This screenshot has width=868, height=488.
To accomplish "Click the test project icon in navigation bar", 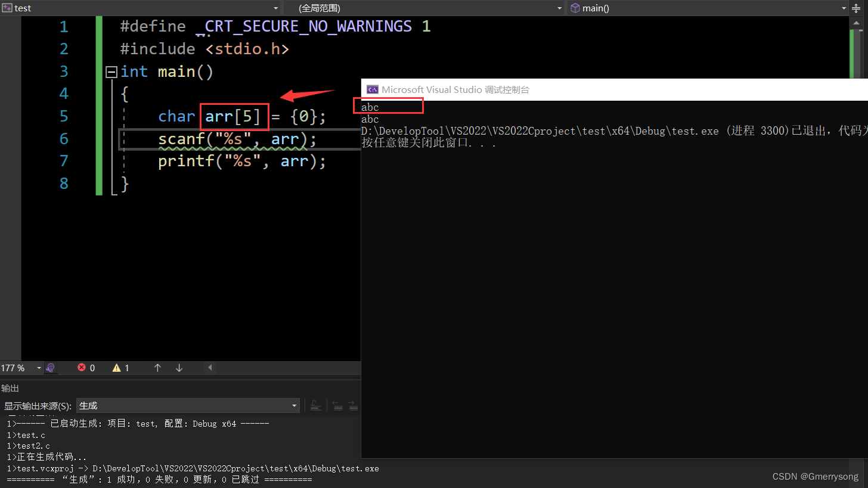I will (x=7, y=8).
